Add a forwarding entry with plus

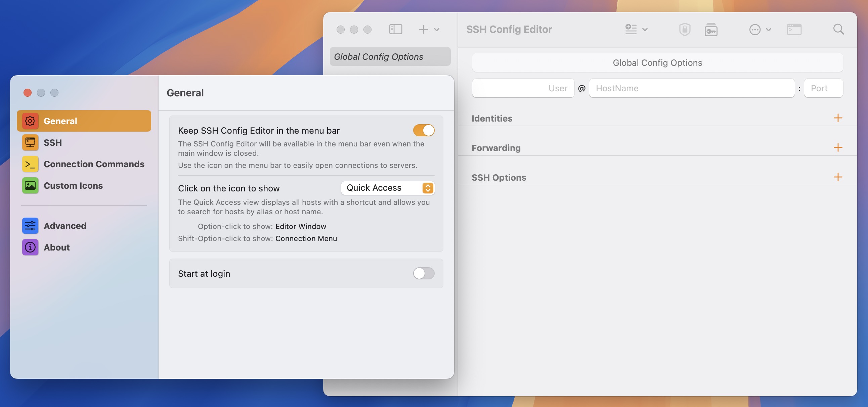pyautogui.click(x=838, y=147)
